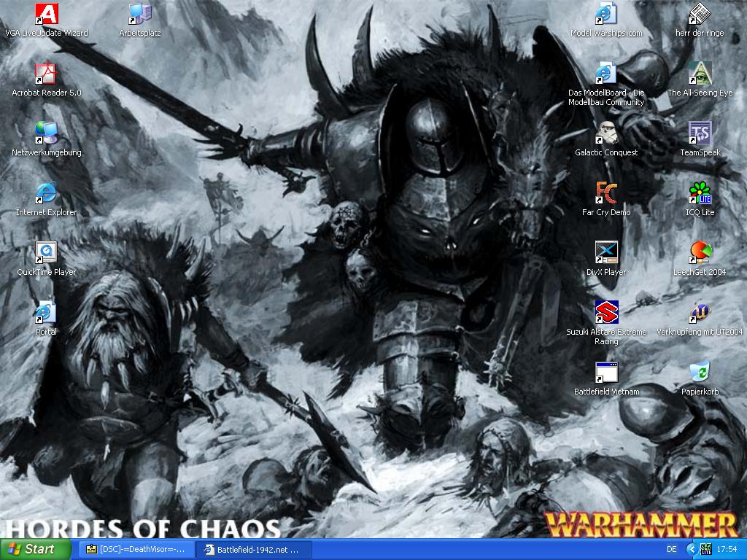Viewport: 747px width, 560px height.
Task: Launch Acrobat Reader 5.0 shortcut
Action: [x=46, y=74]
